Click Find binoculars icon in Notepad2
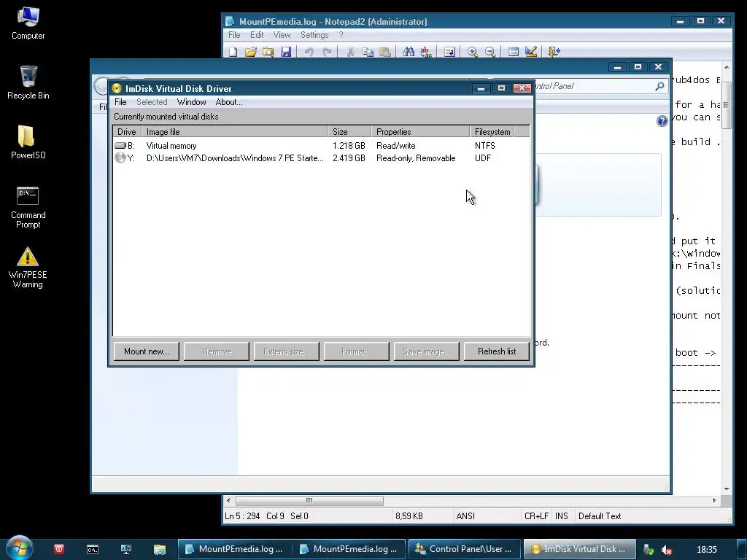747x560 pixels. (x=409, y=52)
